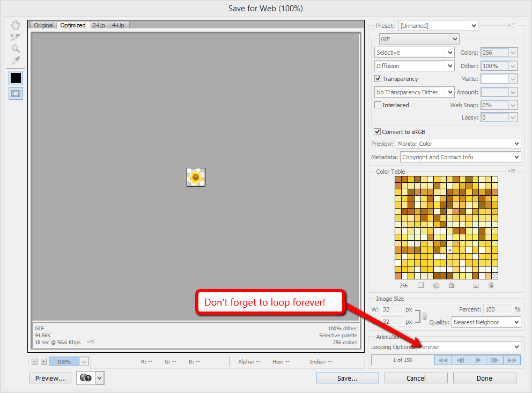Open the GIF file format dropdown

tap(419, 39)
